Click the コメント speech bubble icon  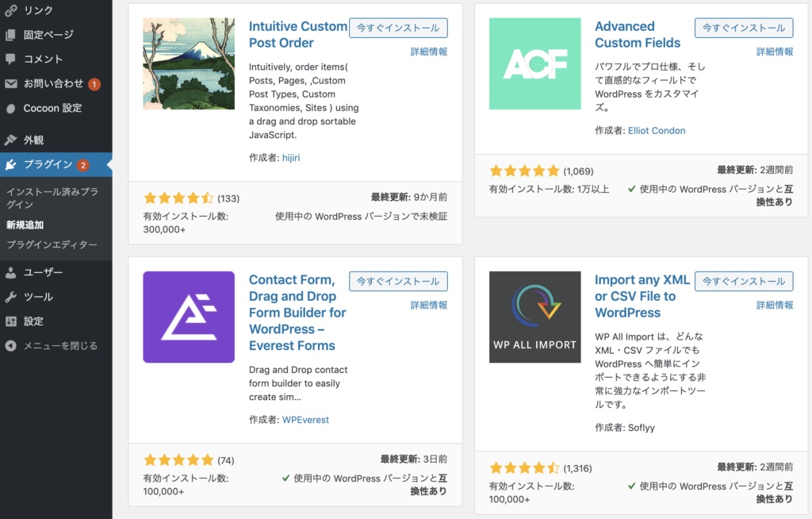click(x=11, y=59)
